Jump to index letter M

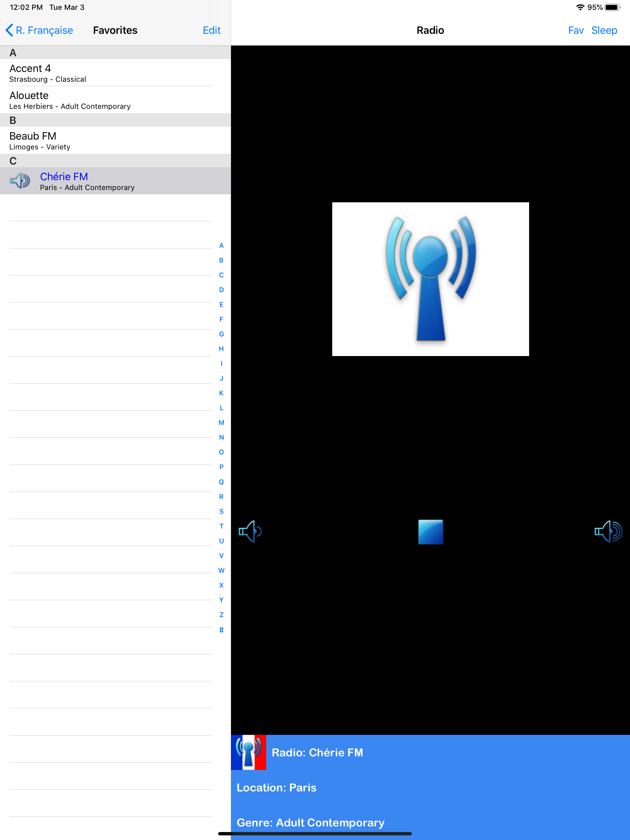pos(221,423)
